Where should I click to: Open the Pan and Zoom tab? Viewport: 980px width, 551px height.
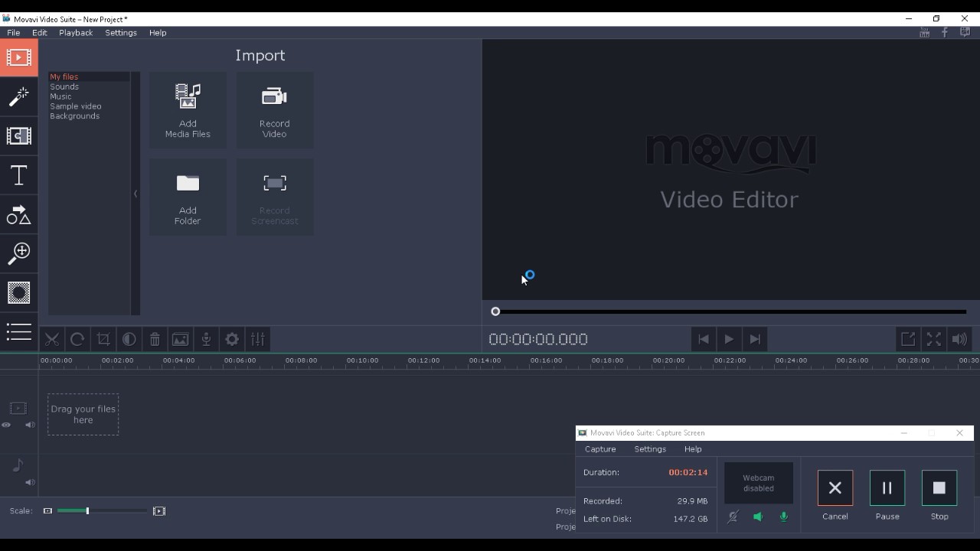click(x=18, y=253)
